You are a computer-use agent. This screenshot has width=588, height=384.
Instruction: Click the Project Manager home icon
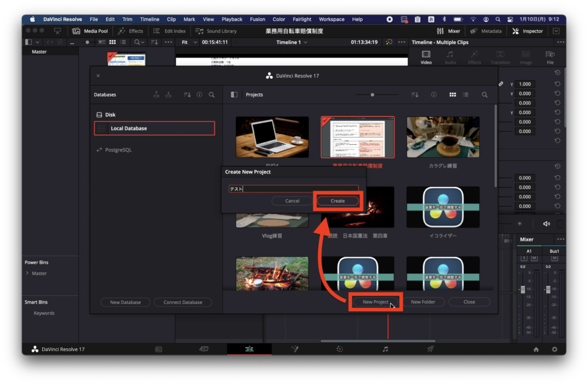(536, 349)
